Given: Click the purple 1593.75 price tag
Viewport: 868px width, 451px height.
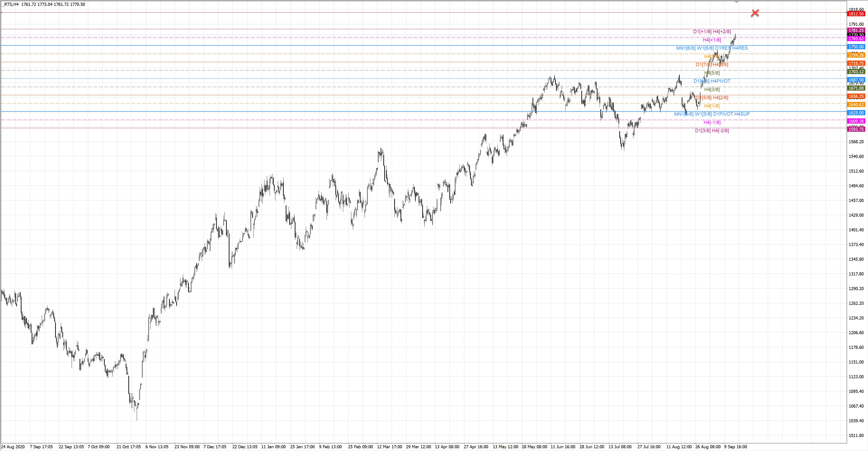Looking at the screenshot, I should click(x=856, y=129).
